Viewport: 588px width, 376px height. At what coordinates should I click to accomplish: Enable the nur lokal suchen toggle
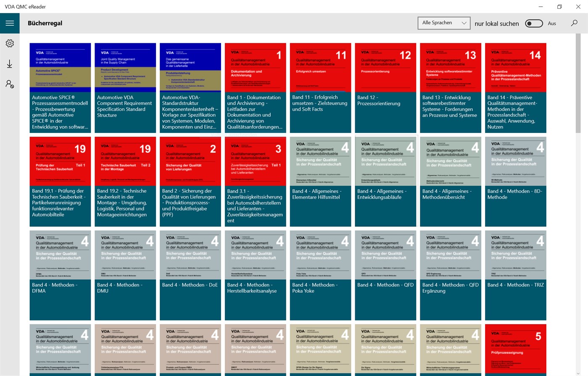(x=534, y=24)
